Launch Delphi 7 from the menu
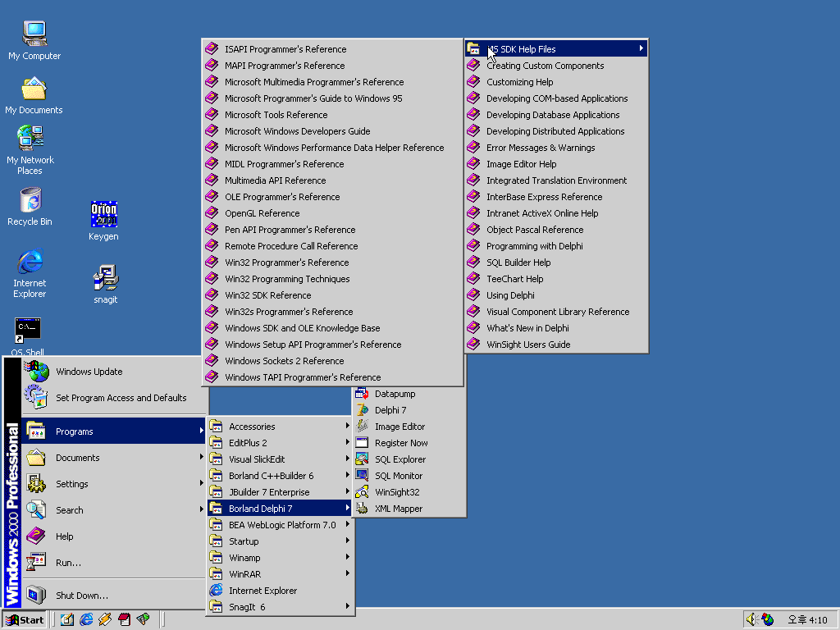This screenshot has height=630, width=840. 390,410
